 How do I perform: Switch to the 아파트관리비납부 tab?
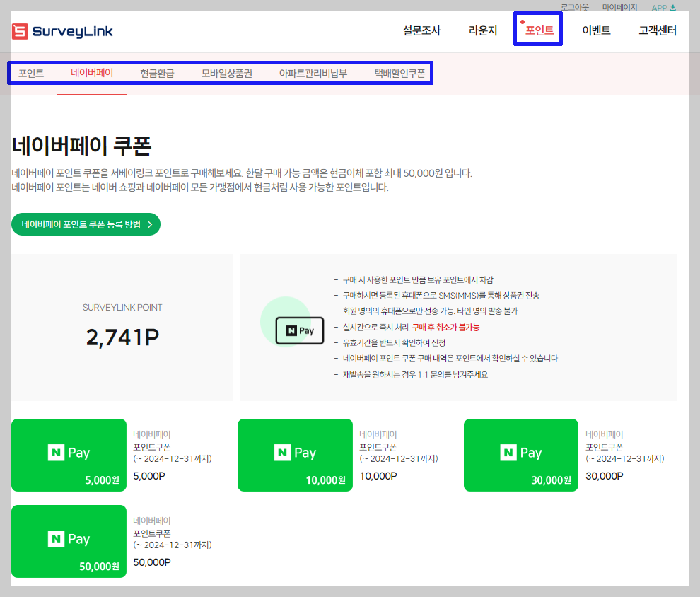click(x=313, y=73)
